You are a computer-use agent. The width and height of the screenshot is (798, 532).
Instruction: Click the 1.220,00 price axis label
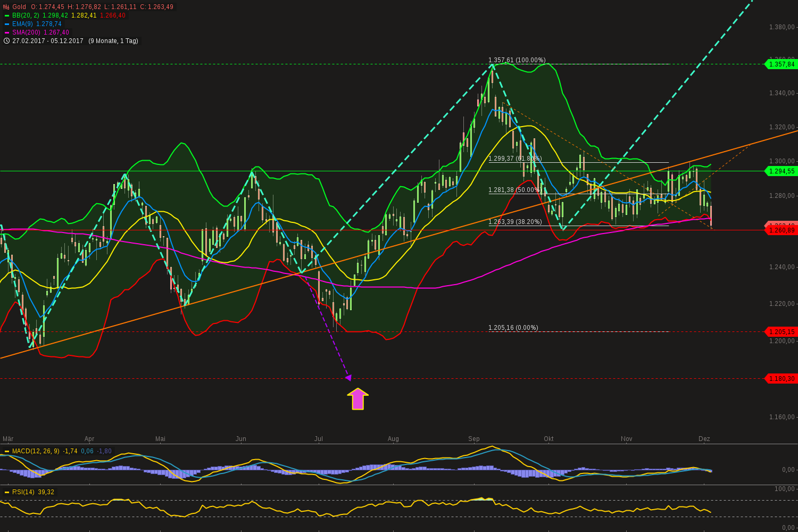click(x=782, y=304)
